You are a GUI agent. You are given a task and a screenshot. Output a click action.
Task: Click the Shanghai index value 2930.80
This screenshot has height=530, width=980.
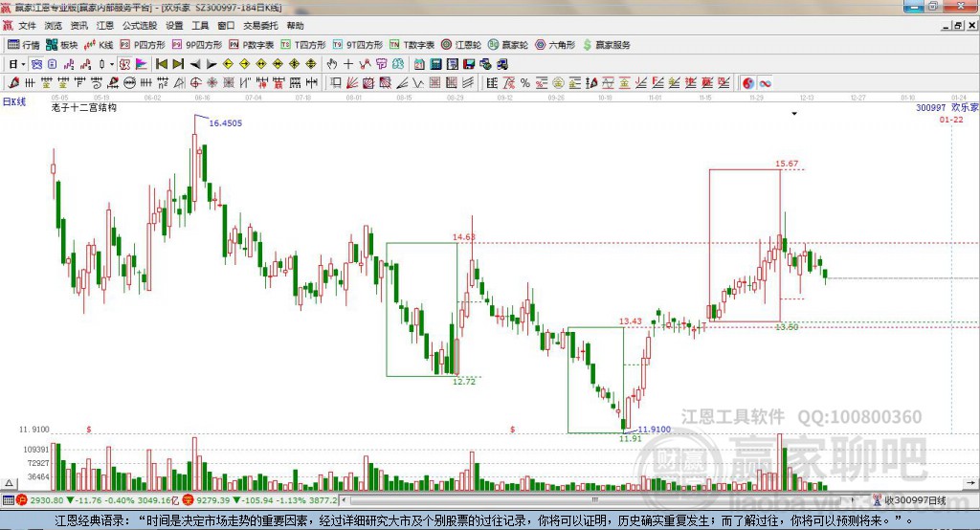47,500
